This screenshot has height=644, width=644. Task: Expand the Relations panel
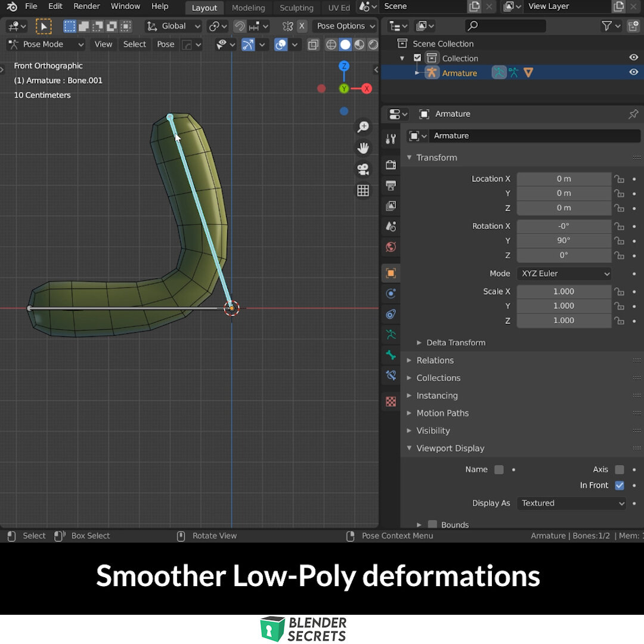tap(409, 360)
